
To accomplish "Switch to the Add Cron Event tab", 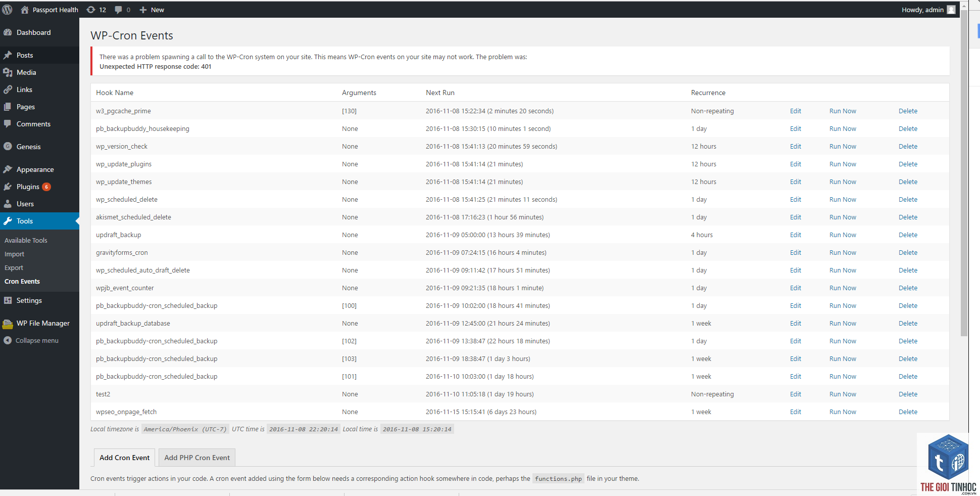I will pos(124,458).
